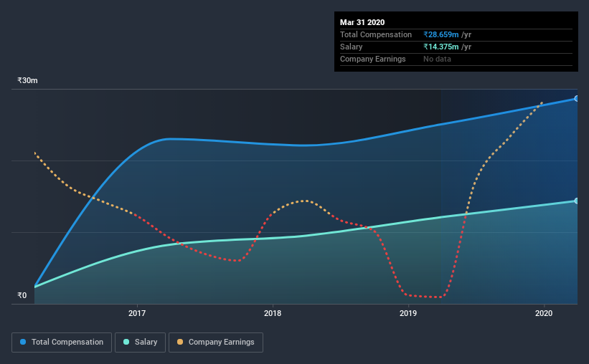Click the 2018 x-axis label
Viewport: 589px width, 364px height.
click(x=273, y=313)
